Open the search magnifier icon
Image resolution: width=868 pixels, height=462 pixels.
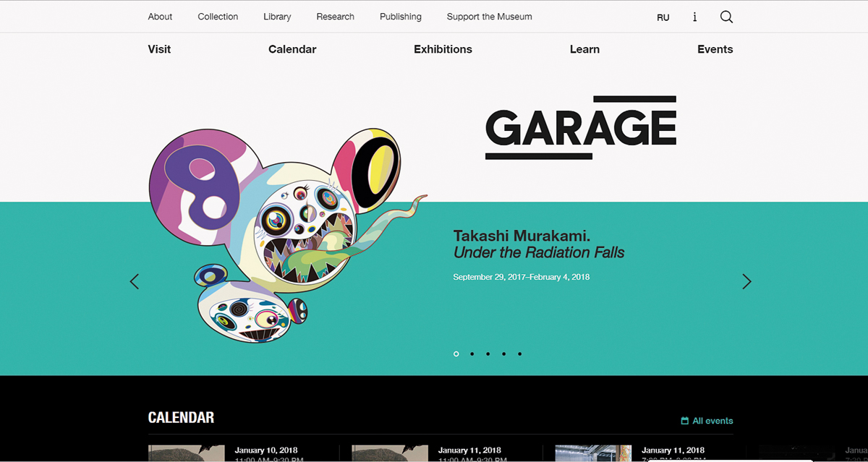pyautogui.click(x=726, y=17)
